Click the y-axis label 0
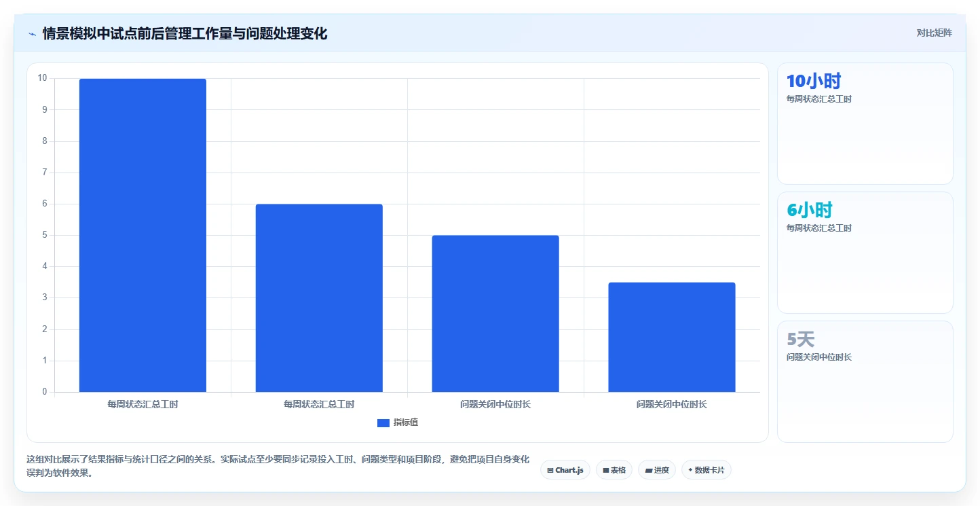The width and height of the screenshot is (980, 506). click(x=45, y=392)
